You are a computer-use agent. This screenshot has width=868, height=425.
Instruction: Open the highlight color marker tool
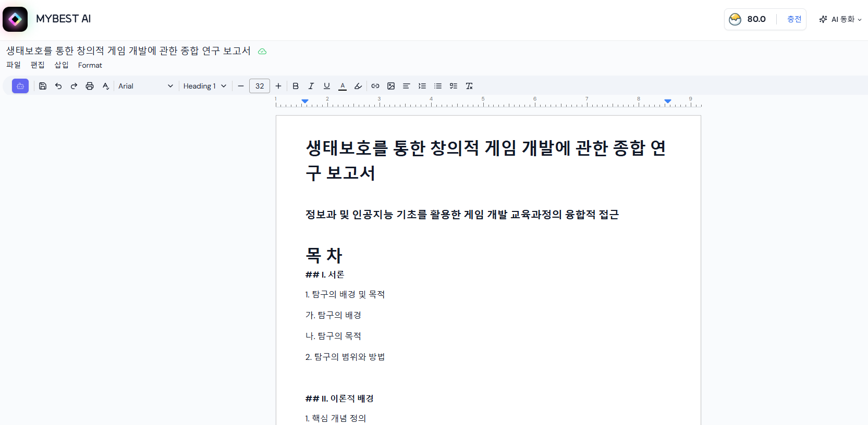click(x=358, y=86)
